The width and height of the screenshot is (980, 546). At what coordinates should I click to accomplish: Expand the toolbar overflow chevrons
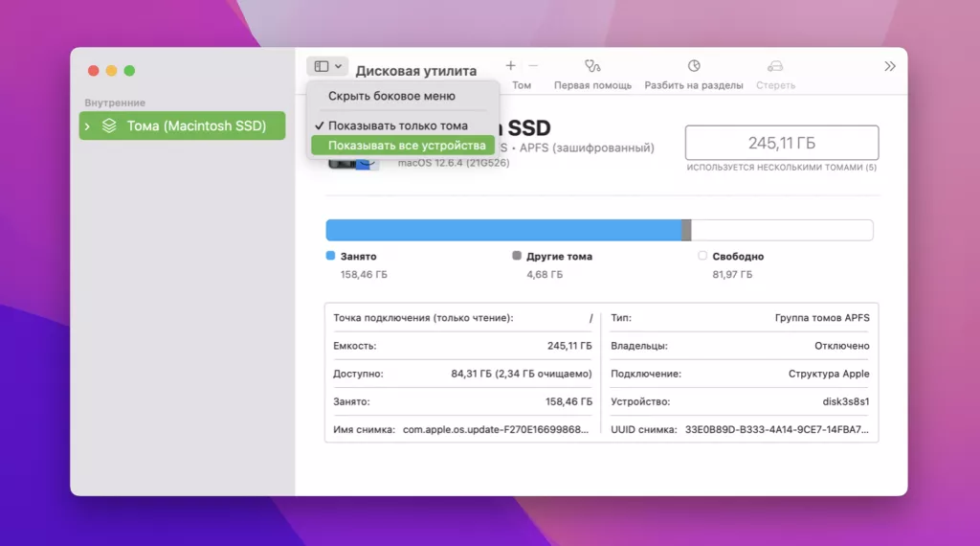click(890, 66)
